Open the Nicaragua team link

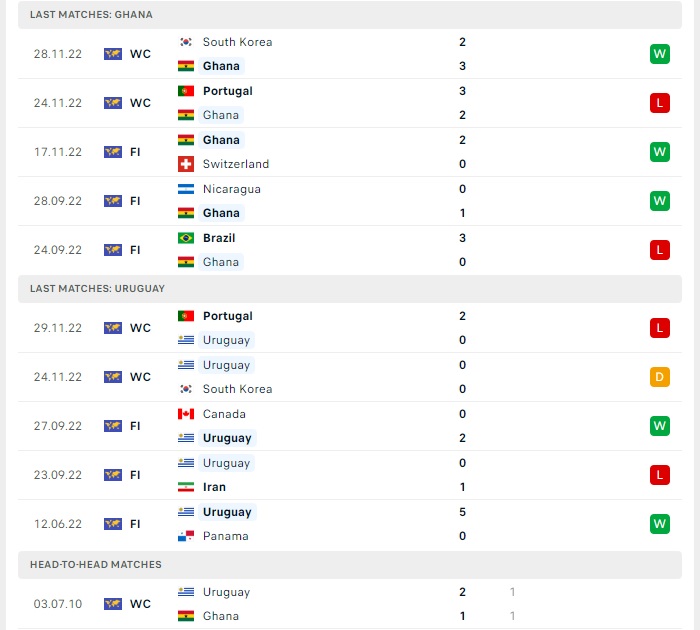232,189
